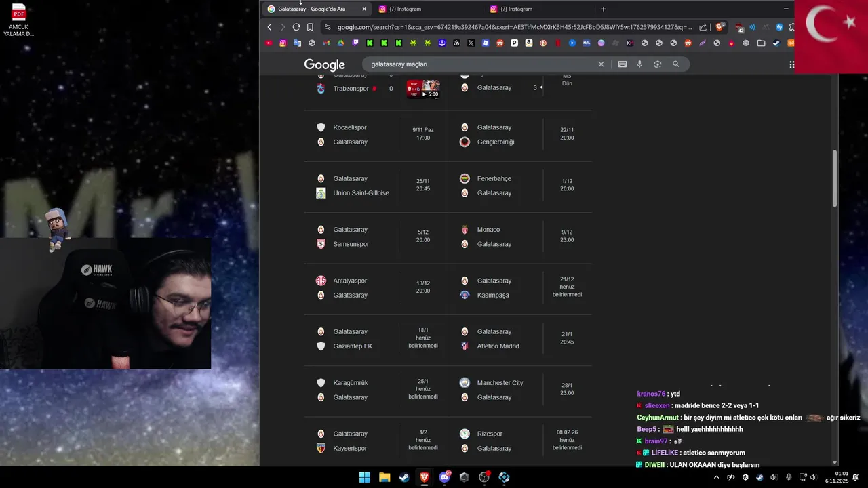Go back with the browser back arrow
This screenshot has height=488, width=868.
[x=269, y=27]
